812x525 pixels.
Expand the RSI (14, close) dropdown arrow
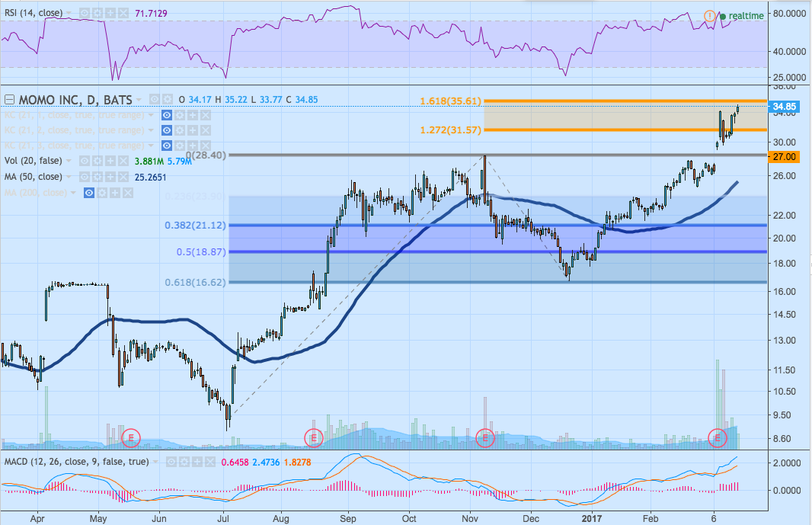coord(69,14)
